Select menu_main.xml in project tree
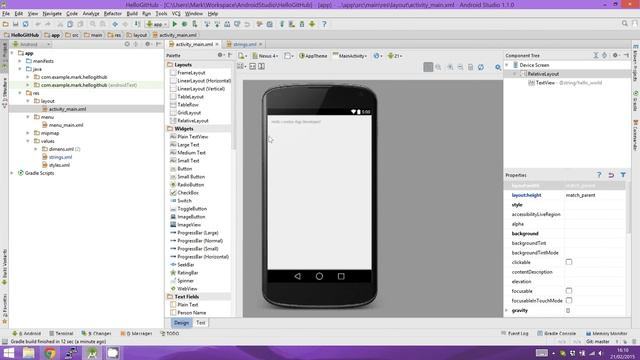 [x=66, y=125]
